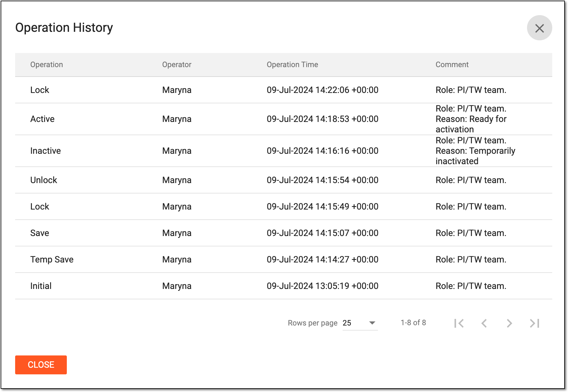Image resolution: width=568 pixels, height=392 pixels.
Task: Select the Unlock operation cell
Action: click(x=43, y=180)
